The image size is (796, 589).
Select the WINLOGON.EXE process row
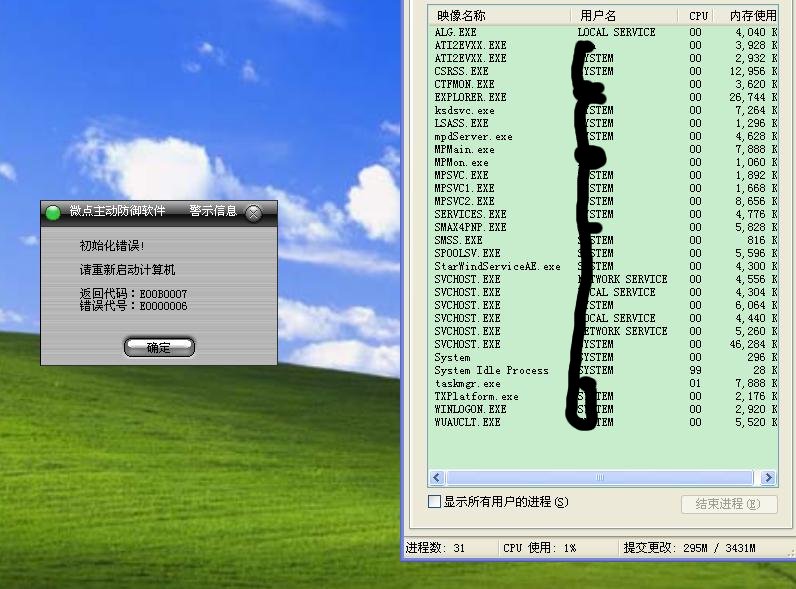point(470,410)
